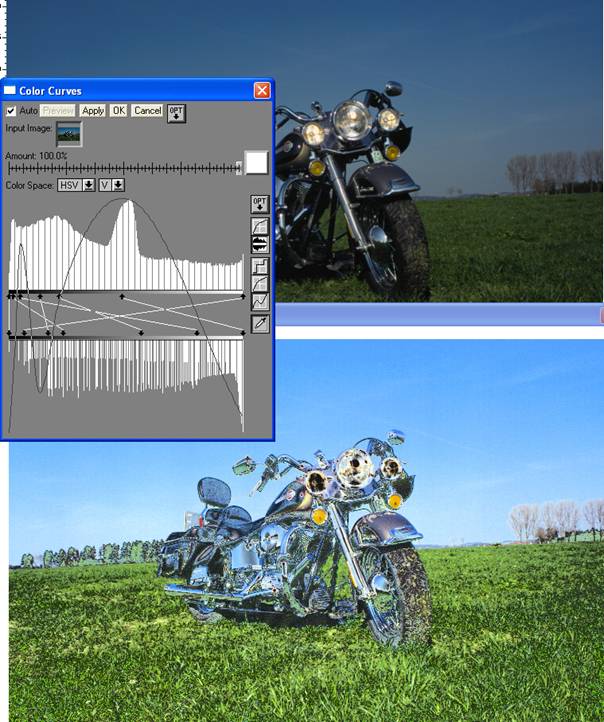The height and width of the screenshot is (722, 604).
Task: Close the Color Curves window
Action: (x=262, y=90)
